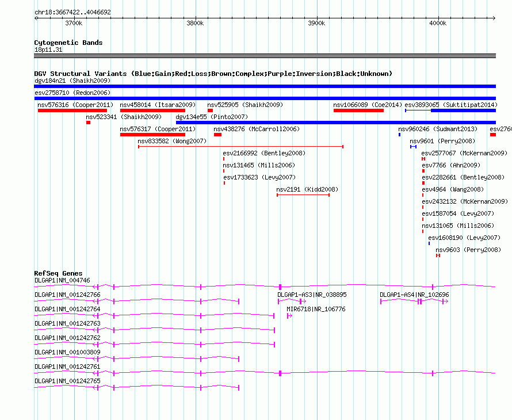This screenshot has height=420, width=512.
Task: Select nsv1066089 (Coe2014) loss variant label
Action: coord(368,105)
